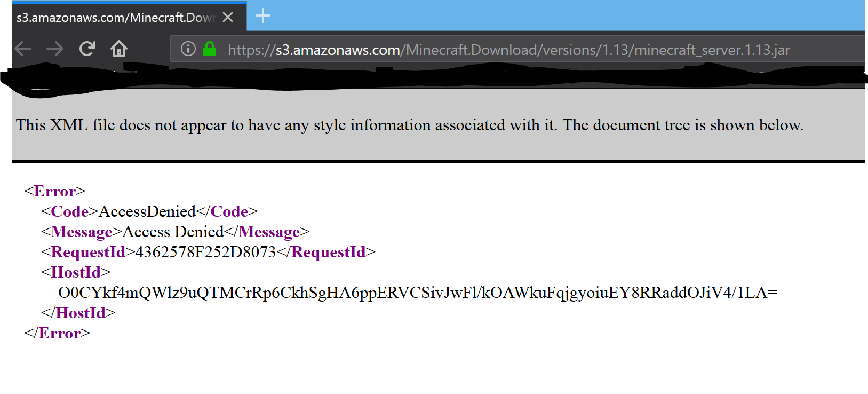Screen dimensions: 868x394
Task: Open the browser home page
Action: 118,49
